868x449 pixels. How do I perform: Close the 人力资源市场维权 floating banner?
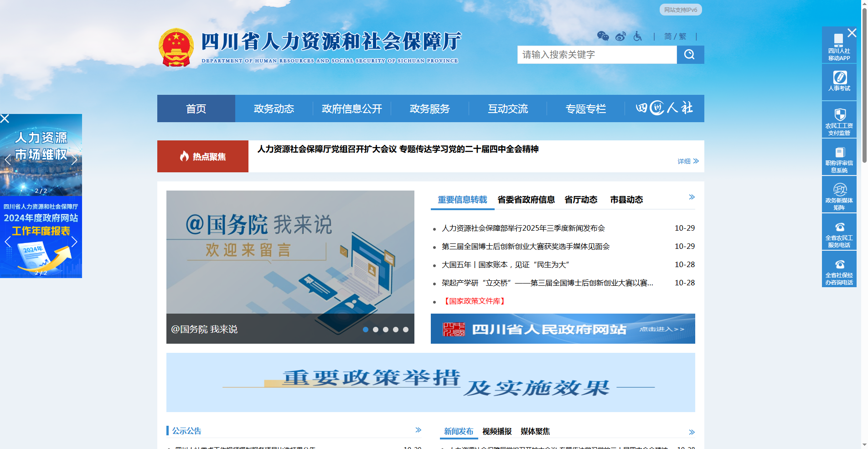(x=5, y=119)
